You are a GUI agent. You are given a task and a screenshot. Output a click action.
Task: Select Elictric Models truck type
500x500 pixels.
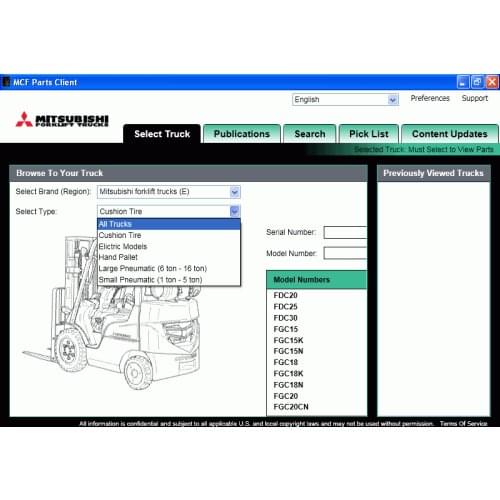[x=169, y=246]
